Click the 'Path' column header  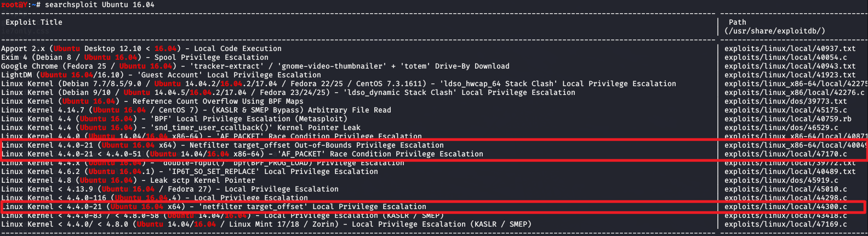click(x=738, y=23)
